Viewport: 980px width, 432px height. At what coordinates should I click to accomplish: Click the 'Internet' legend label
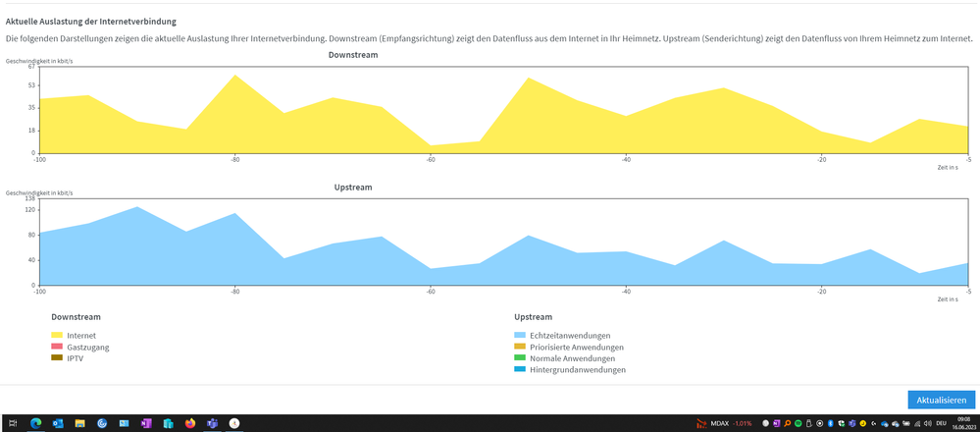click(81, 336)
